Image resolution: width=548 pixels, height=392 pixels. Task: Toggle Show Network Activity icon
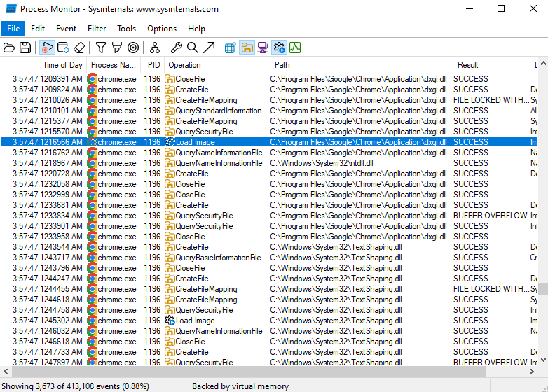pos(263,48)
